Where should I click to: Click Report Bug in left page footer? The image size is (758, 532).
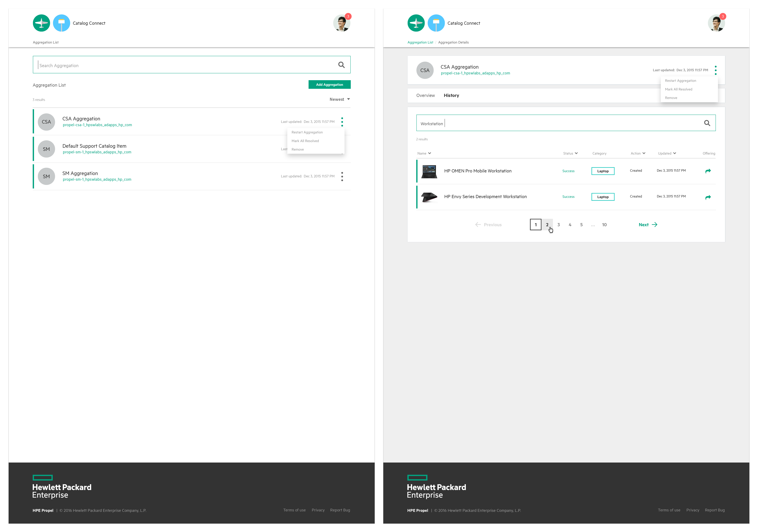point(340,510)
